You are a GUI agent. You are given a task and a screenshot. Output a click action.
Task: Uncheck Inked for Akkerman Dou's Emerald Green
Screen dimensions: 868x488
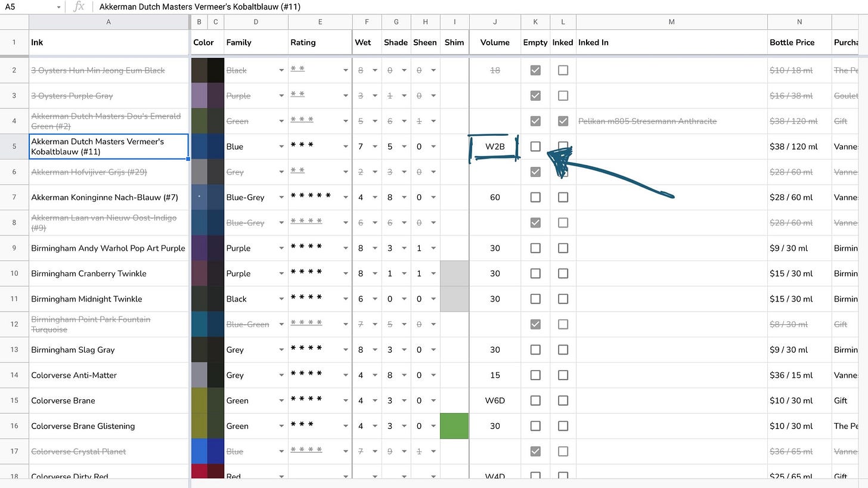tap(563, 121)
